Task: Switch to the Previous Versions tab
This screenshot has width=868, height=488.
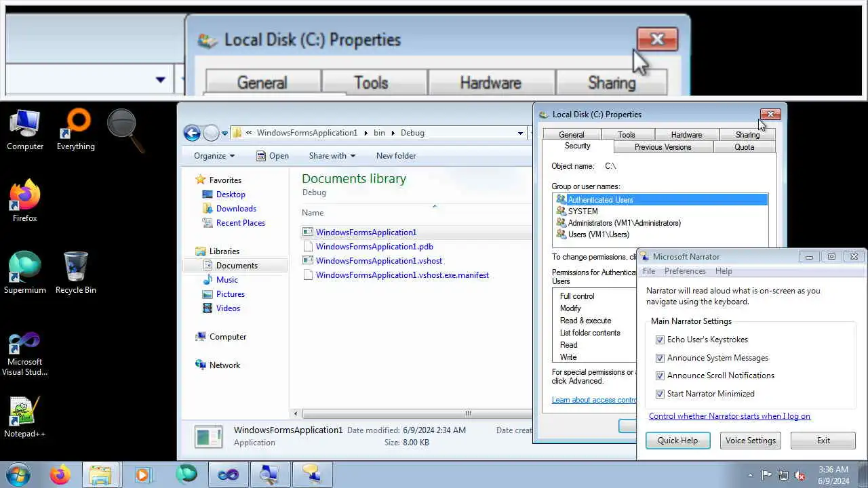Action: coord(663,147)
